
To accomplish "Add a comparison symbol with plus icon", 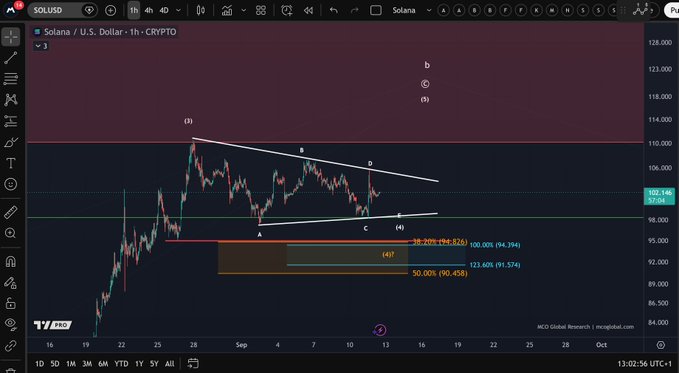I will point(110,10).
